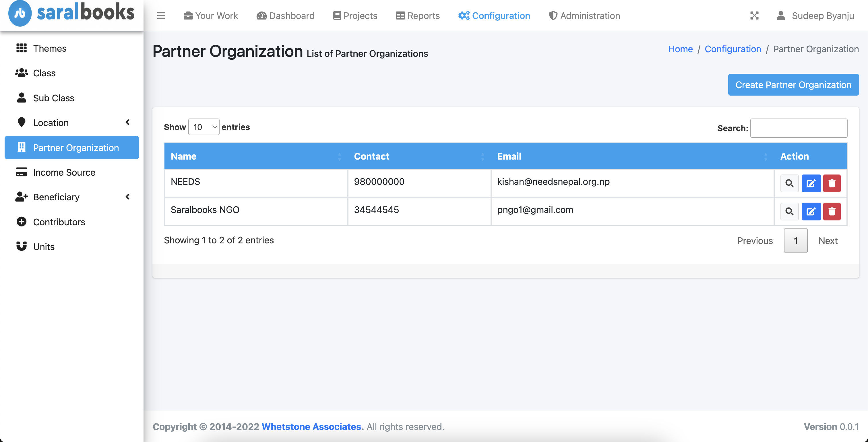Click pagination page 1
Viewport: 868px width, 442px height.
[796, 241]
